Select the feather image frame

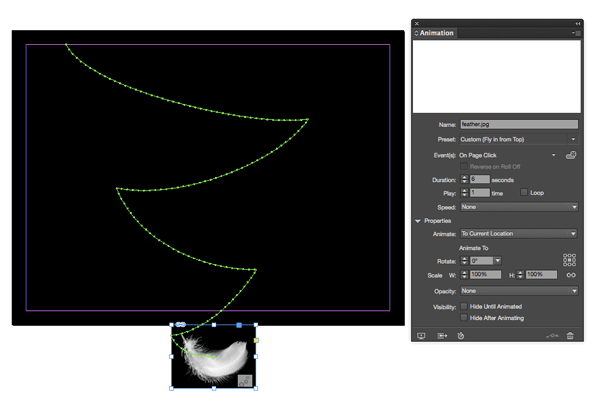point(214,356)
